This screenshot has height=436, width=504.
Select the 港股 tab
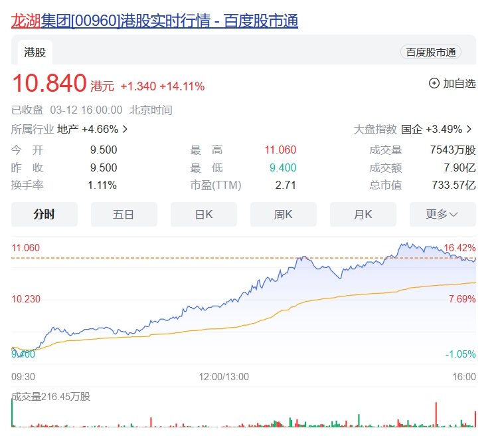pyautogui.click(x=35, y=52)
